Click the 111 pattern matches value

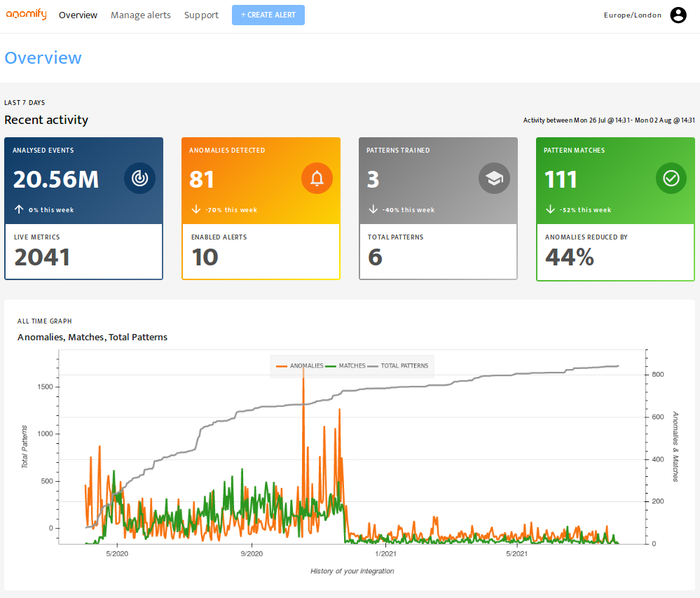561,179
